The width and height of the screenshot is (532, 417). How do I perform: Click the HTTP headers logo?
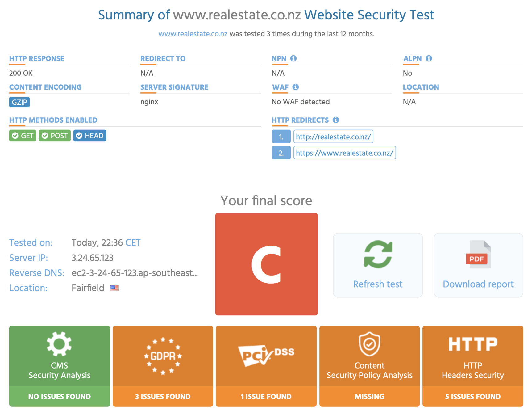coord(473,344)
